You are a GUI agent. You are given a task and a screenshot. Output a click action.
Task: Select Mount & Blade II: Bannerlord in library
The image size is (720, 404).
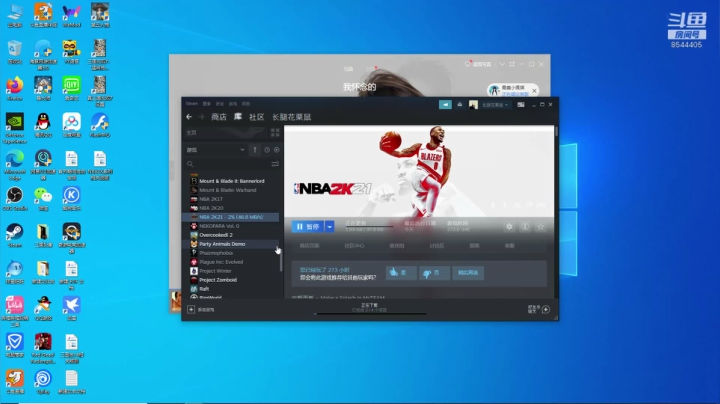coord(231,181)
